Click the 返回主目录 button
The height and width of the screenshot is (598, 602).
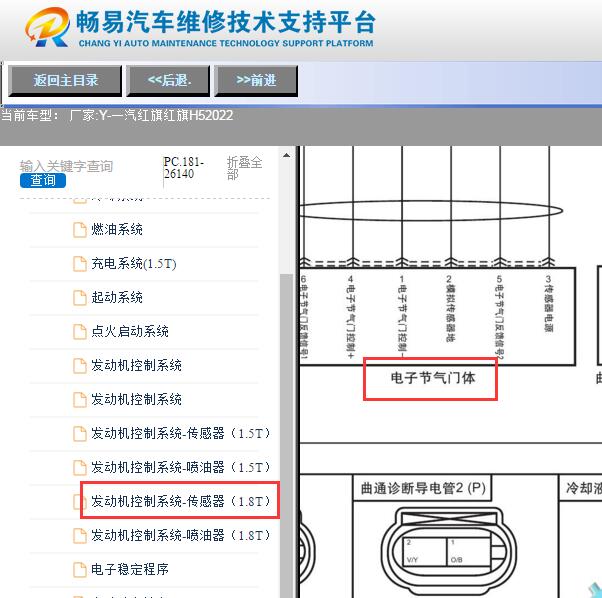(x=65, y=81)
